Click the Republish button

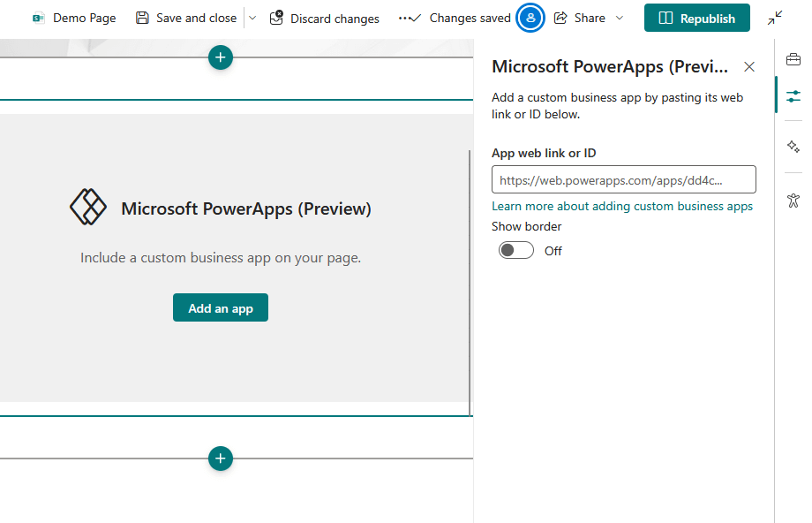(697, 18)
